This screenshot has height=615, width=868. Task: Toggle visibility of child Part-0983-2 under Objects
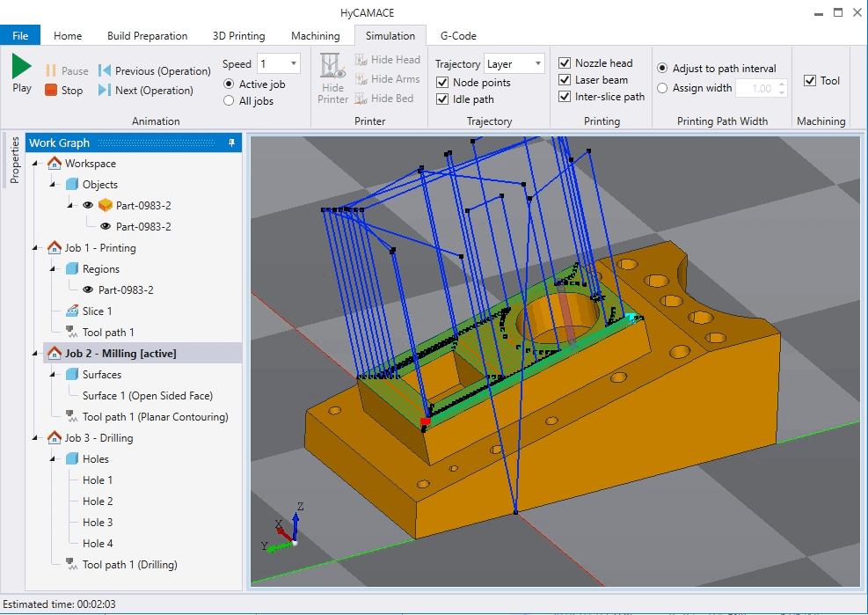106,226
